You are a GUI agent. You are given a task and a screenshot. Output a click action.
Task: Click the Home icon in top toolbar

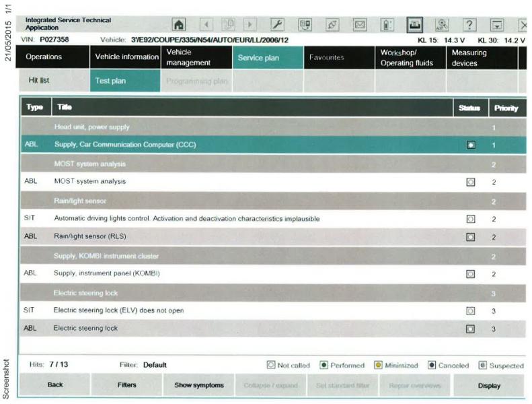[x=180, y=26]
